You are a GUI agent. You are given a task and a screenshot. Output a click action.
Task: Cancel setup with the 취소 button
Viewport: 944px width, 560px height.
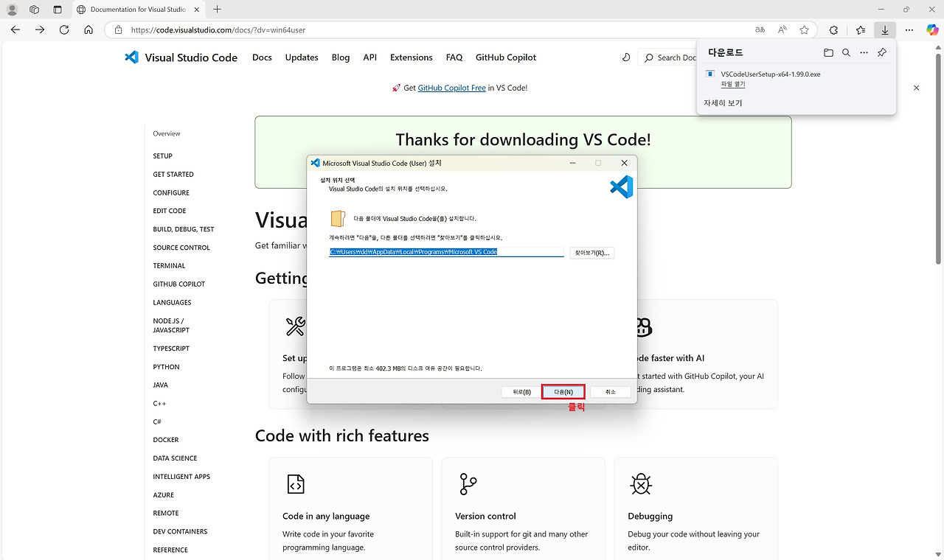[611, 392]
